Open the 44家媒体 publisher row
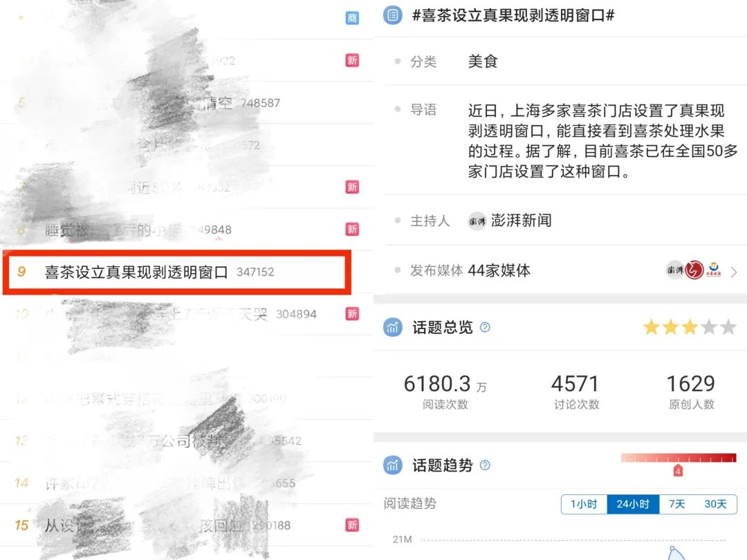Viewport: 747px width, 560px height. pos(566,270)
